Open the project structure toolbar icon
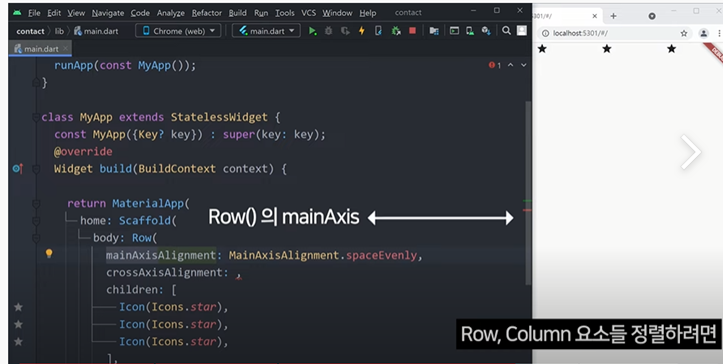This screenshot has height=364, width=723. (x=434, y=31)
